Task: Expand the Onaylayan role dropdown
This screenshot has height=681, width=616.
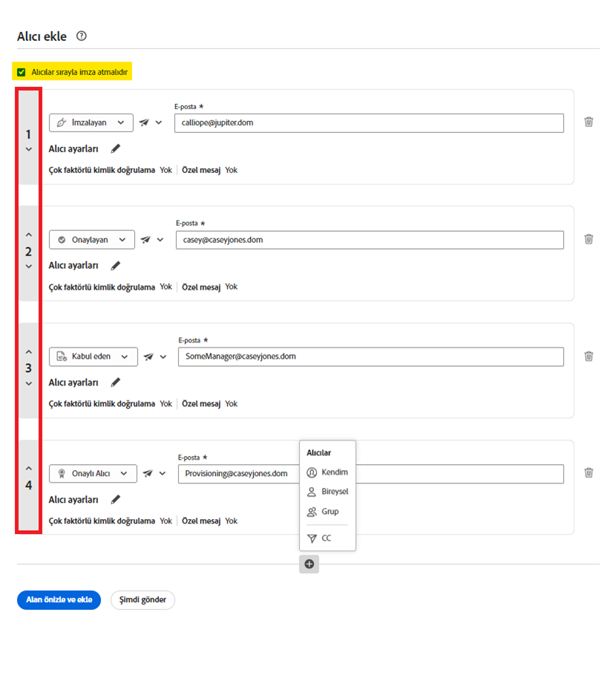Action: coord(92,240)
